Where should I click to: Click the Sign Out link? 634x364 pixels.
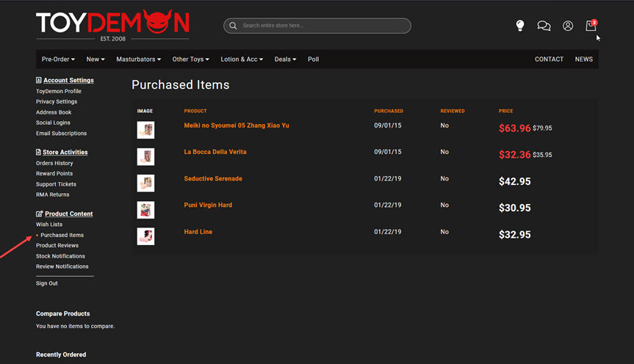coord(47,283)
